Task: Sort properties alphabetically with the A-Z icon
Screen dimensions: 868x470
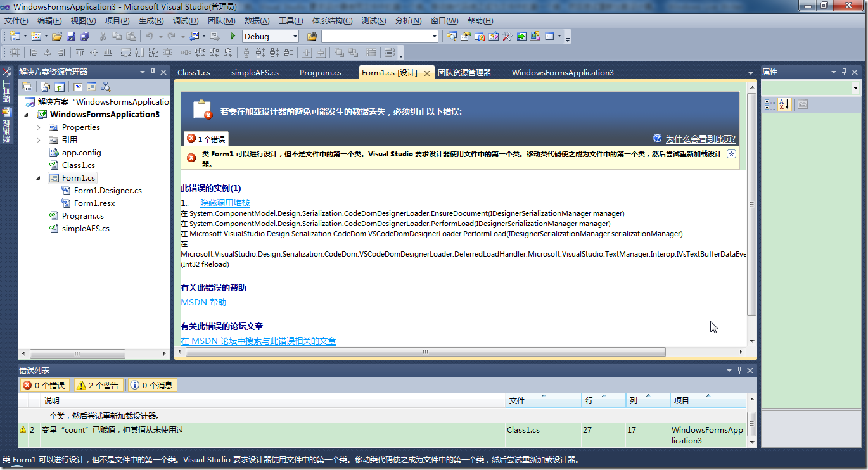Action: click(784, 105)
